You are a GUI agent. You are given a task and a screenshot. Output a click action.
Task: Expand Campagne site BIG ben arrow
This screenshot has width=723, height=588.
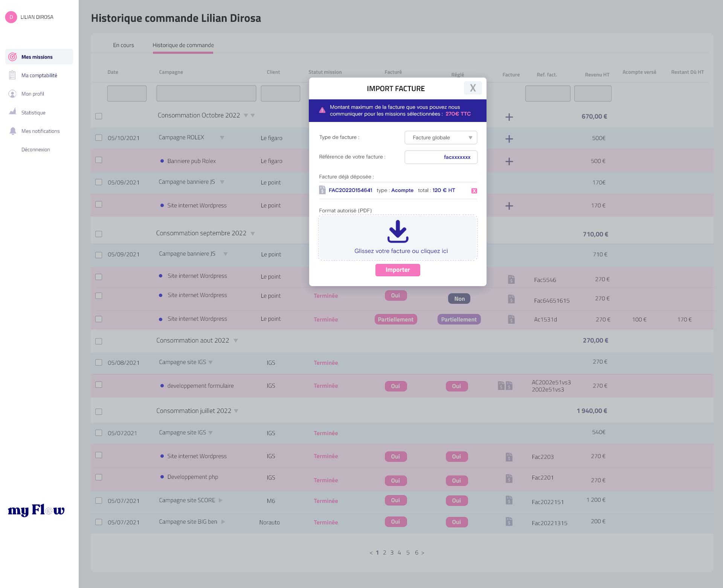pos(223,522)
